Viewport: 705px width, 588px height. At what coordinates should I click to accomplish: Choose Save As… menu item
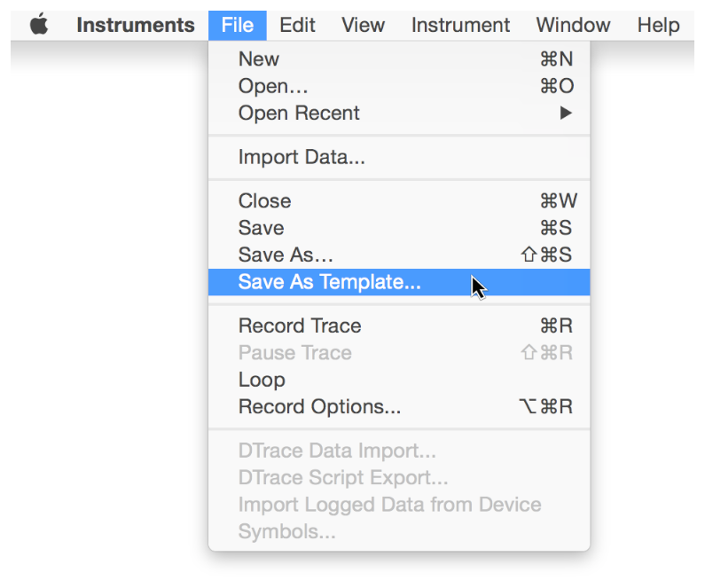coord(286,255)
